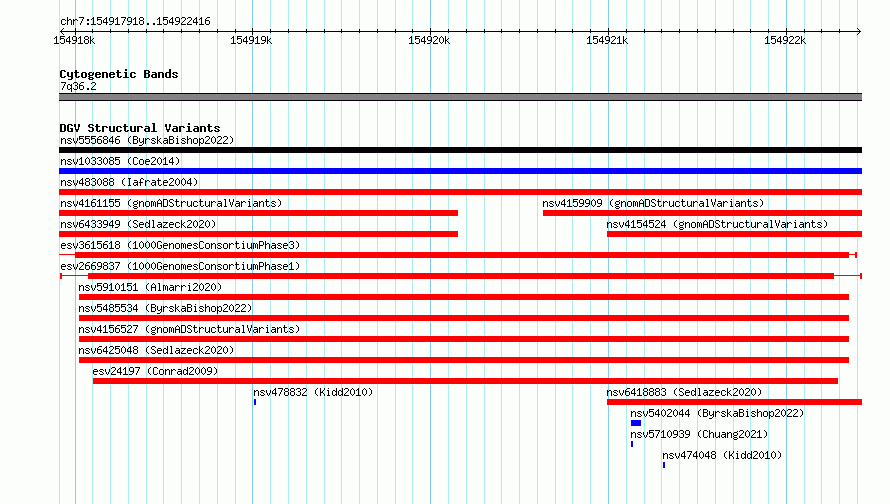
Task: Click the red bar under nsv4159909
Action: [x=702, y=213]
